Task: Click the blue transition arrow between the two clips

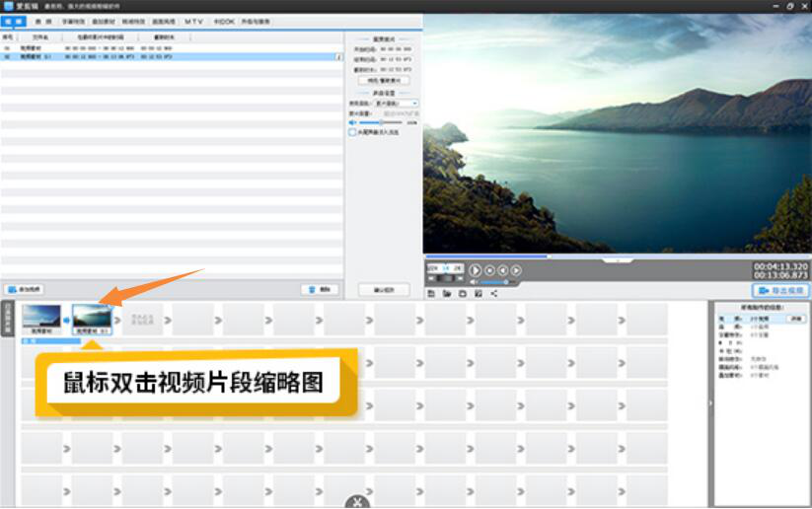Action: (66, 320)
